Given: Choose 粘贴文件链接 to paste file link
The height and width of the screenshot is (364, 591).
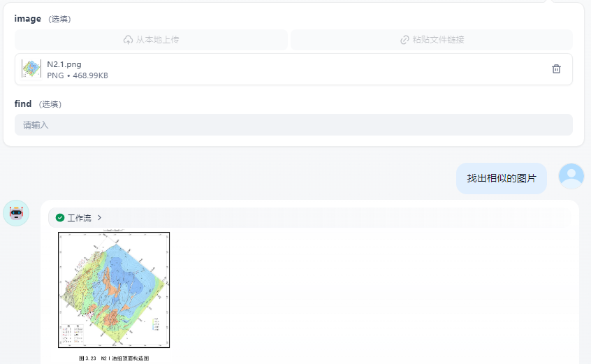Looking at the screenshot, I should coord(432,40).
